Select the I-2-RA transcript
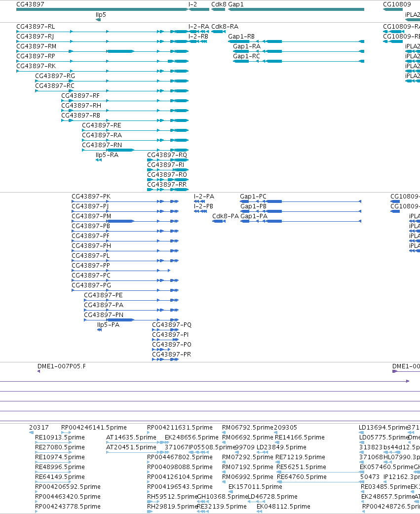Screen dimensions: 420x514 [x=198, y=32]
